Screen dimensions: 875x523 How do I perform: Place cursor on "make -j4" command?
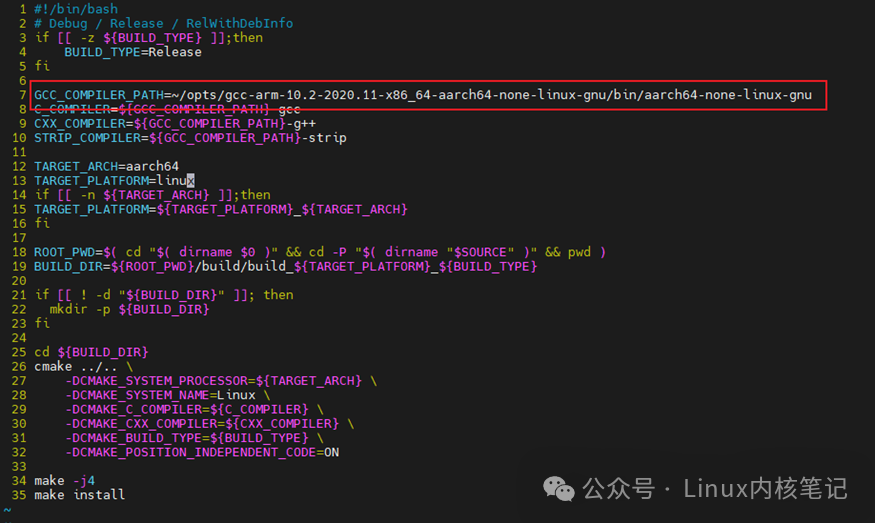click(x=65, y=480)
